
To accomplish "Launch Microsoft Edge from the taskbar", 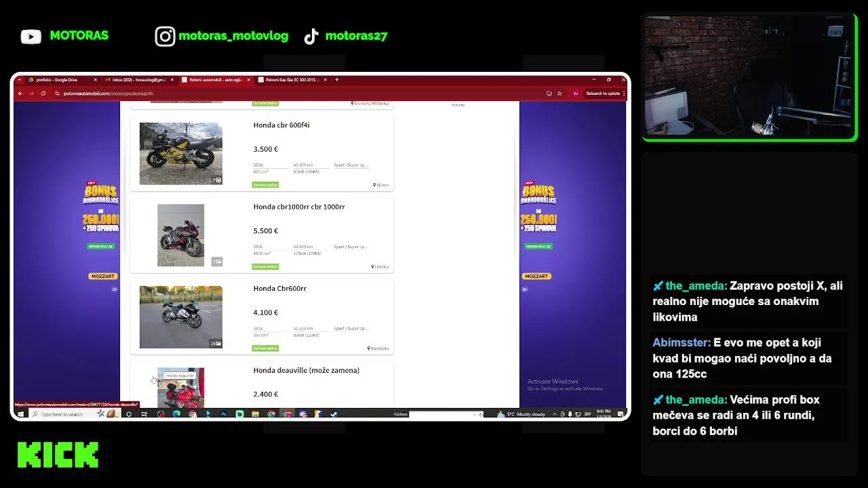I will (176, 414).
